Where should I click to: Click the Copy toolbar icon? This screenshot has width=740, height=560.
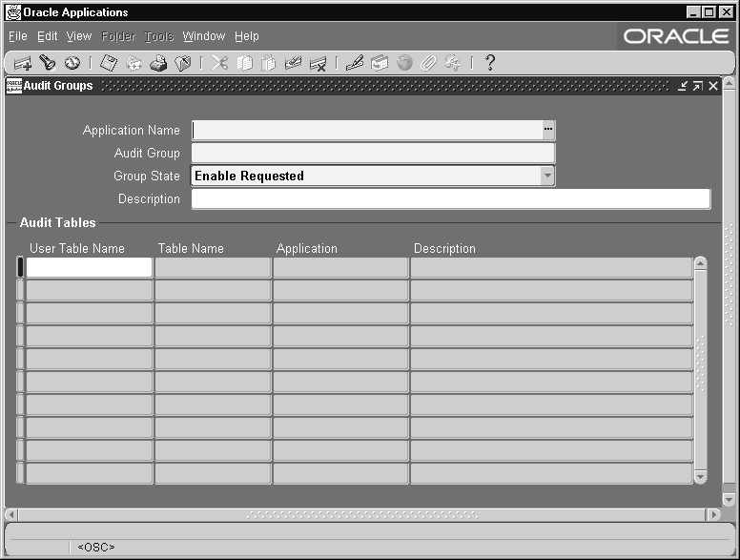tap(244, 63)
